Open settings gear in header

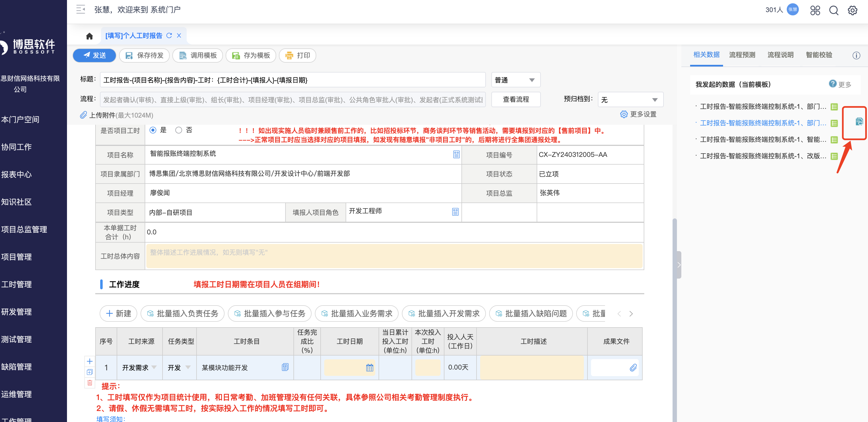[x=853, y=10]
